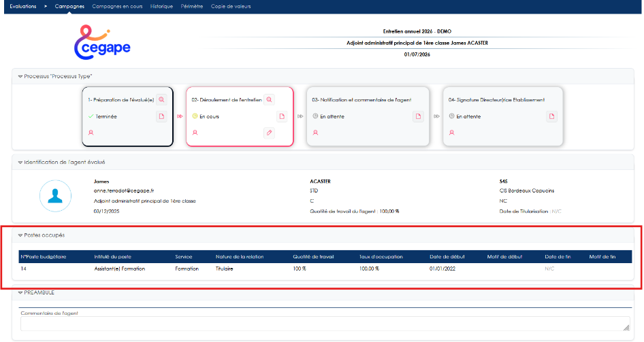
Task: Click the anne.terradot@cegape.fr email
Action: (x=124, y=190)
